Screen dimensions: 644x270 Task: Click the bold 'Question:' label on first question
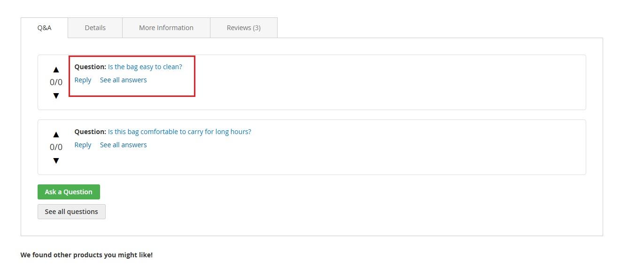coord(90,67)
